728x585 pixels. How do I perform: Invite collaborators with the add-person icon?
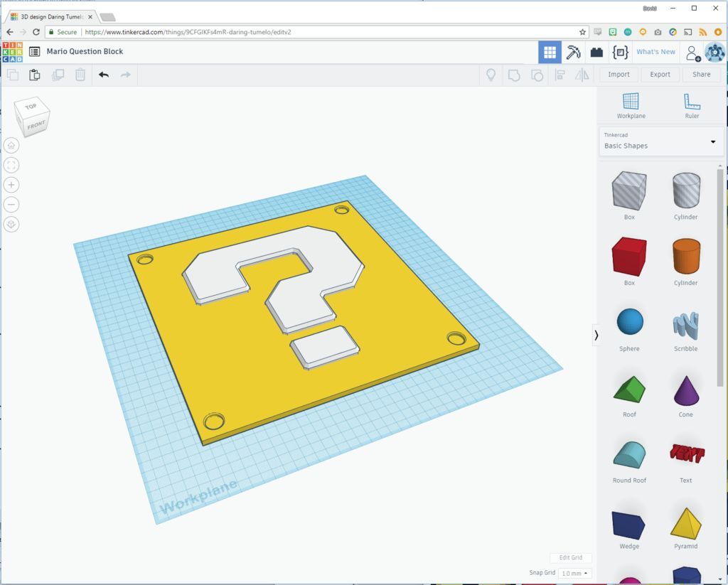click(x=693, y=53)
